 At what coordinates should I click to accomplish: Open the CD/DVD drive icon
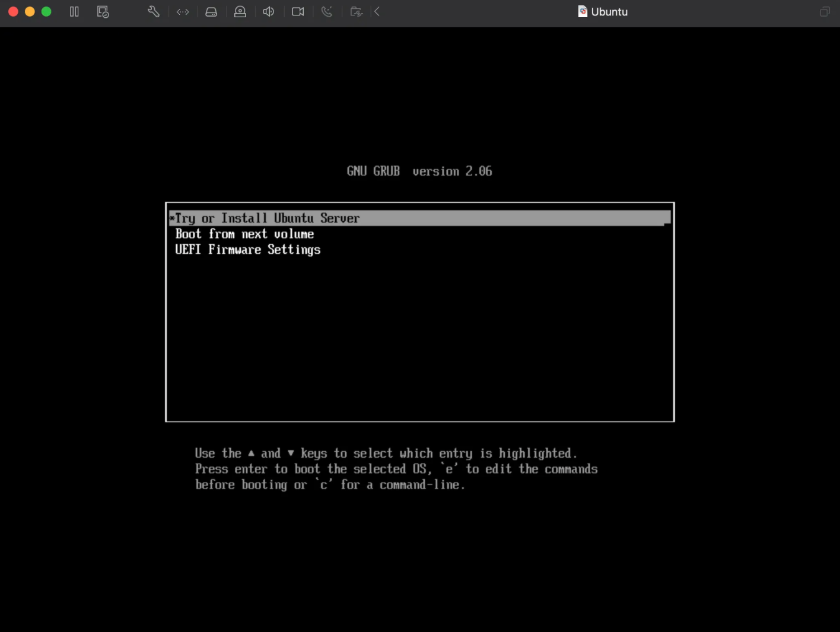(240, 12)
